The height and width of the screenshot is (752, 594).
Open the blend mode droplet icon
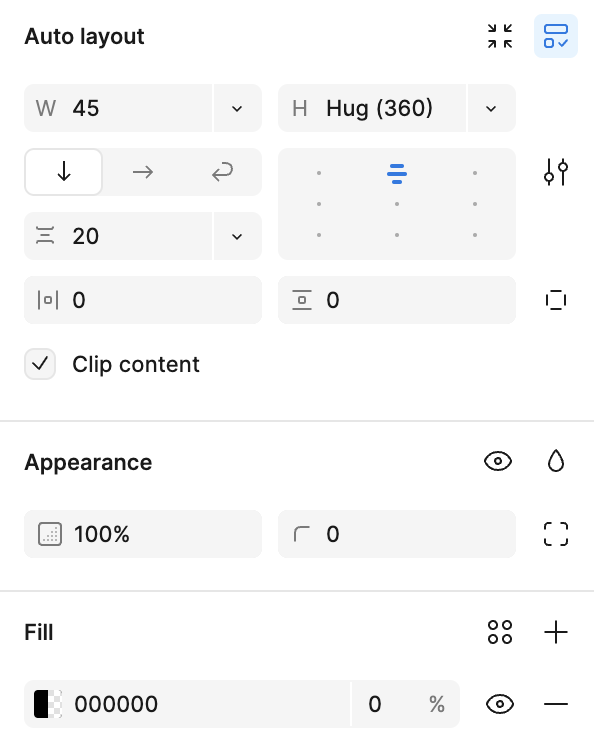click(x=556, y=461)
